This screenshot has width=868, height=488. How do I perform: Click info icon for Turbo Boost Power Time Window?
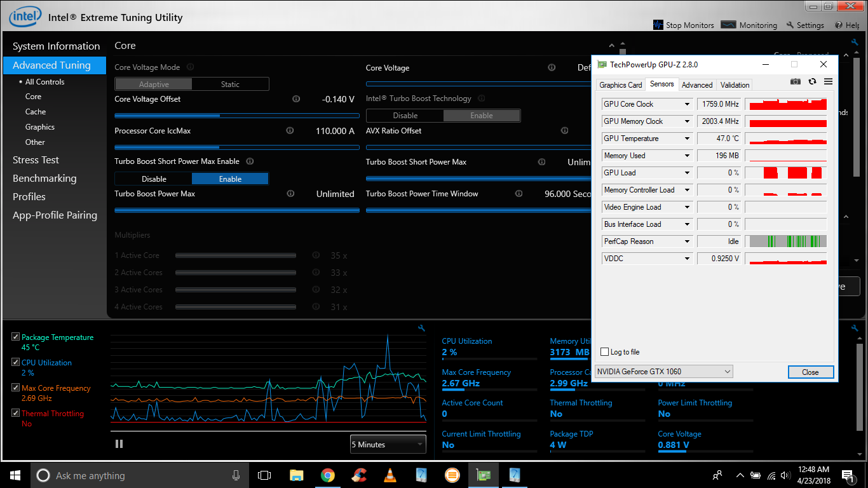[519, 193]
